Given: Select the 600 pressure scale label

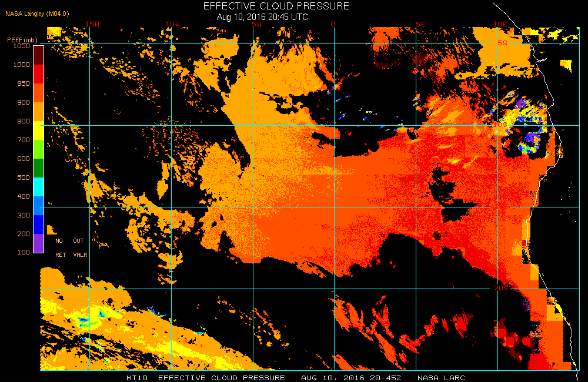Looking at the screenshot, I should [24, 158].
